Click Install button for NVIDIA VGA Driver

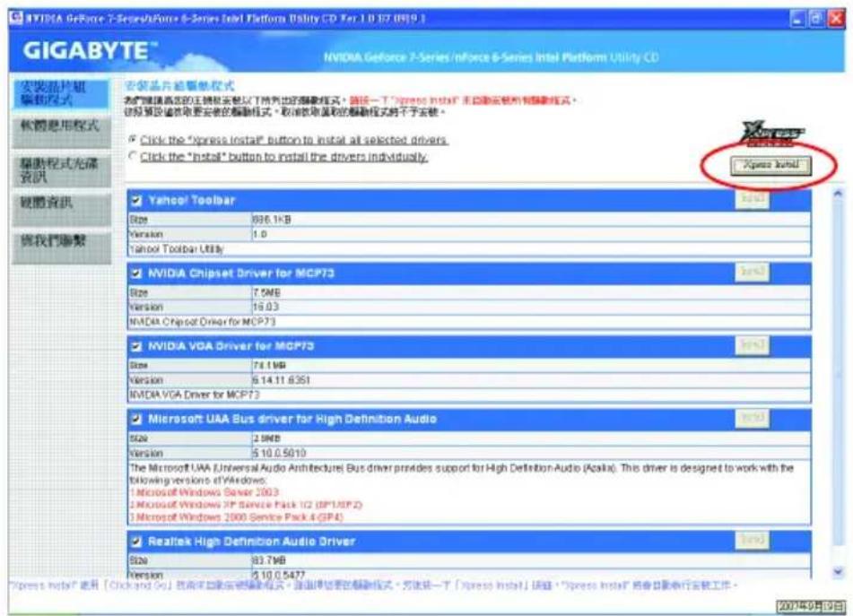[753, 345]
